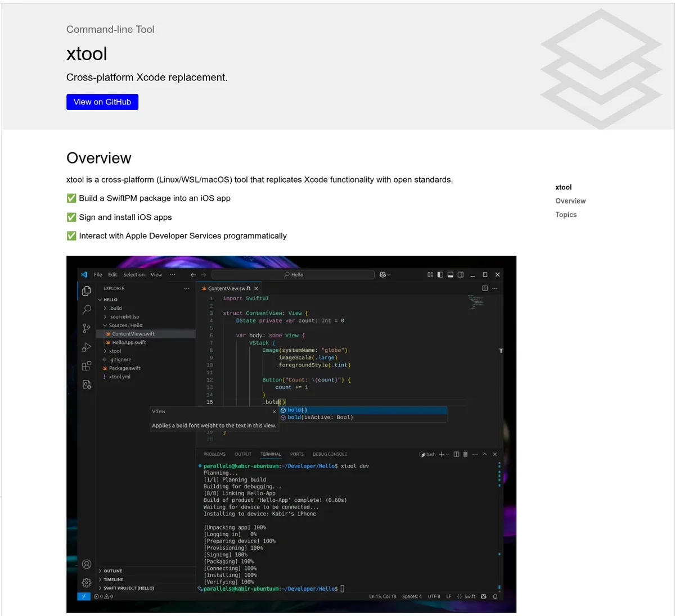Switch to the DEBUG CONSOLE tab
This screenshot has height=616, width=675.
pyautogui.click(x=330, y=454)
